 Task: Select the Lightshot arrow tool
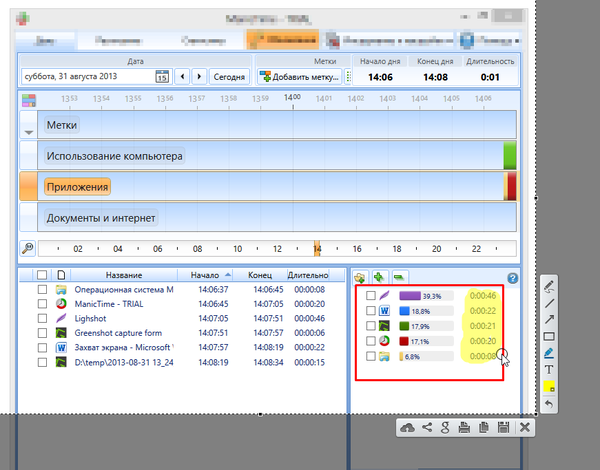point(549,320)
